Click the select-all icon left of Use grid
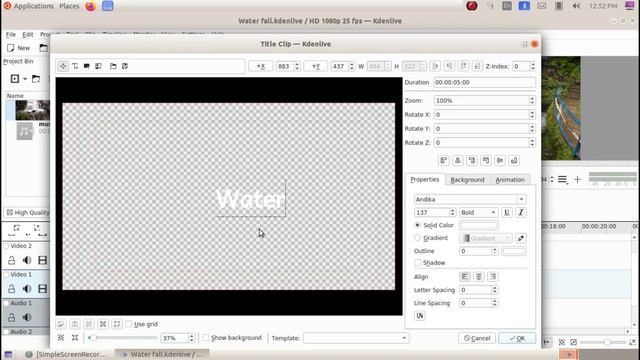This screenshot has height=360, width=640. (x=117, y=324)
